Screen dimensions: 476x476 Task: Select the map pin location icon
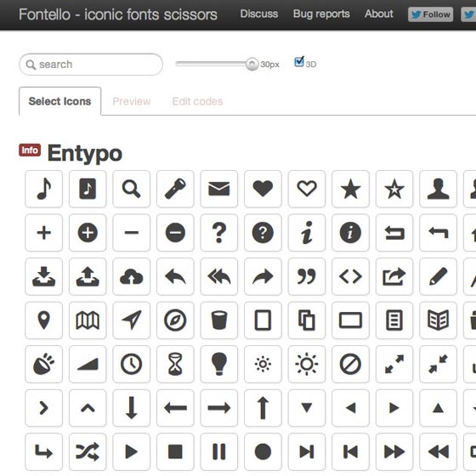click(43, 320)
